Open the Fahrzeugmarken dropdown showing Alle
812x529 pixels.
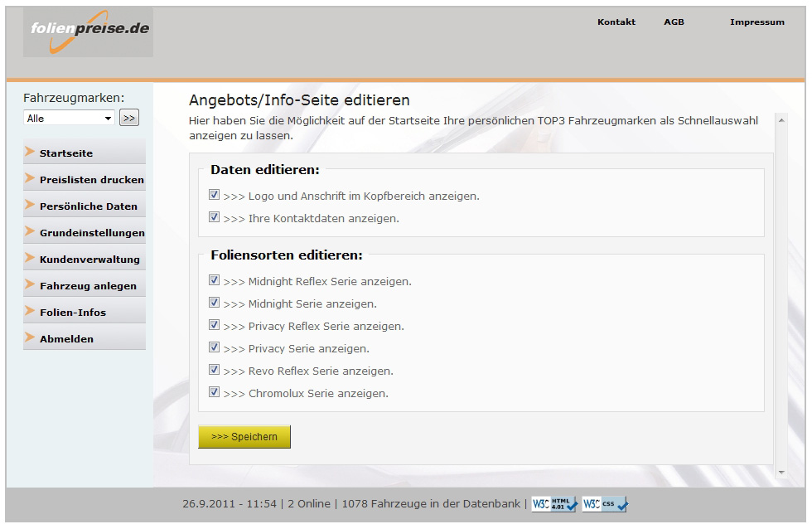pyautogui.click(x=69, y=118)
